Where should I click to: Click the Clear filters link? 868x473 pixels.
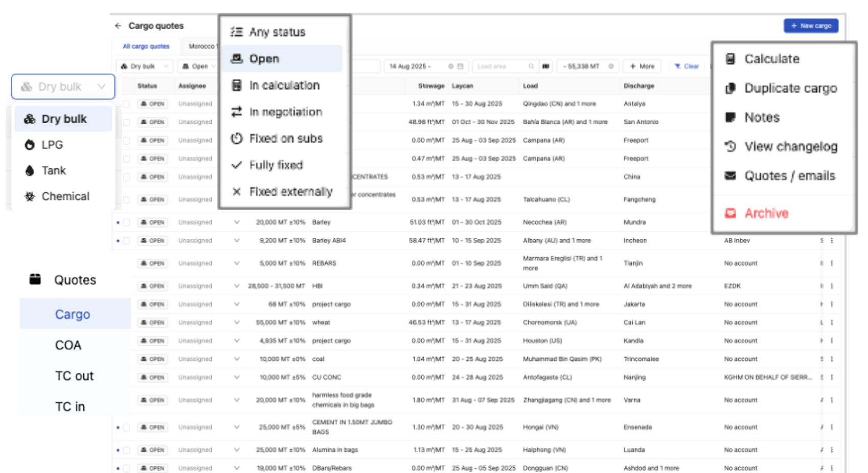pyautogui.click(x=687, y=66)
